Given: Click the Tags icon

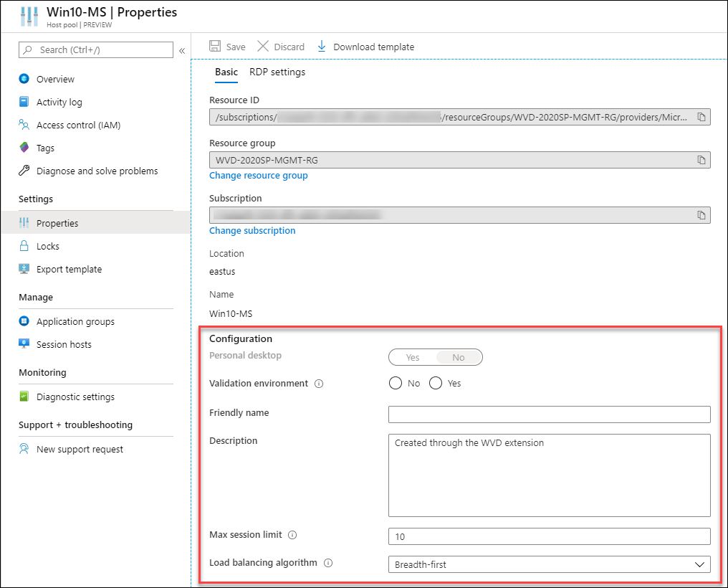Looking at the screenshot, I should 24,148.
